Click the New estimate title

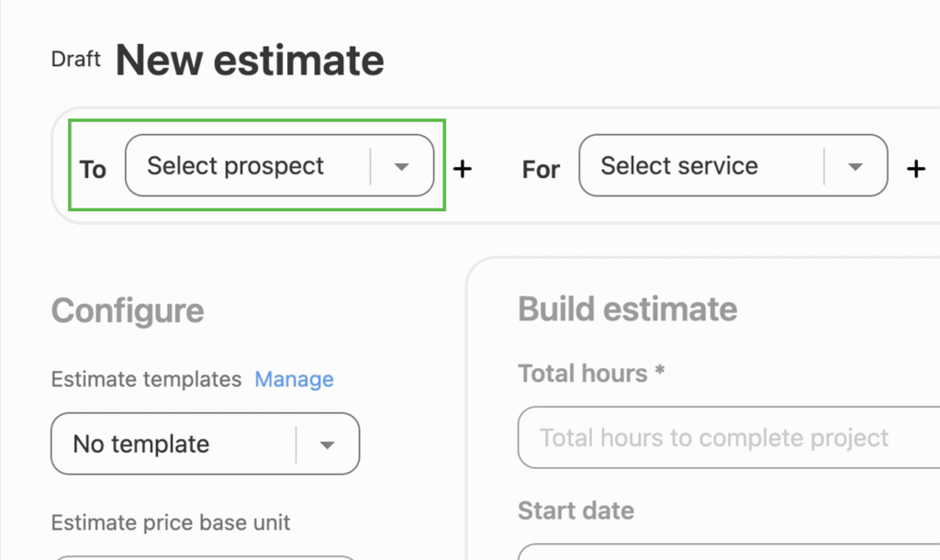pyautogui.click(x=250, y=62)
